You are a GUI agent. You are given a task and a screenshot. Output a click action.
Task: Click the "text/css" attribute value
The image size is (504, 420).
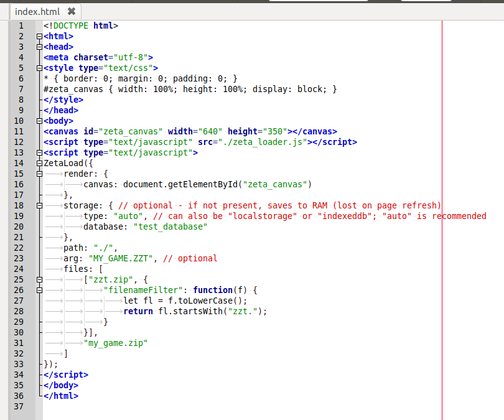coord(128,68)
